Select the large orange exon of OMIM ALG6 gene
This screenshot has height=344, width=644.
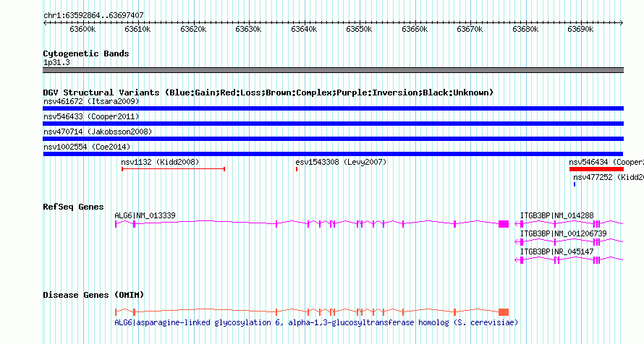pyautogui.click(x=504, y=312)
